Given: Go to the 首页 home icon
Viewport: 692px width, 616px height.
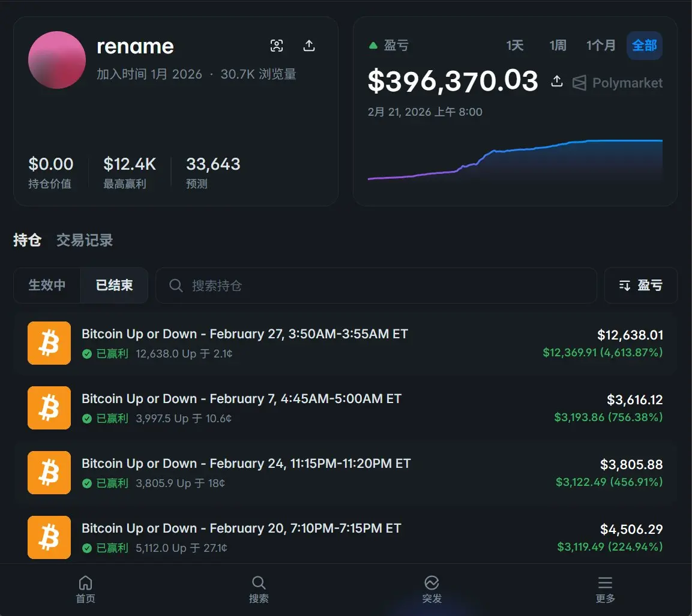Looking at the screenshot, I should (x=85, y=583).
